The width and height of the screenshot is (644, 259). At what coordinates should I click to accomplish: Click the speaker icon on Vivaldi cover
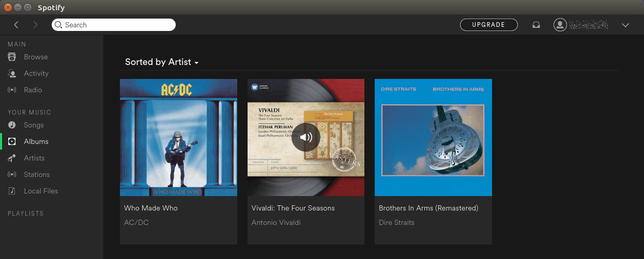pyautogui.click(x=306, y=137)
